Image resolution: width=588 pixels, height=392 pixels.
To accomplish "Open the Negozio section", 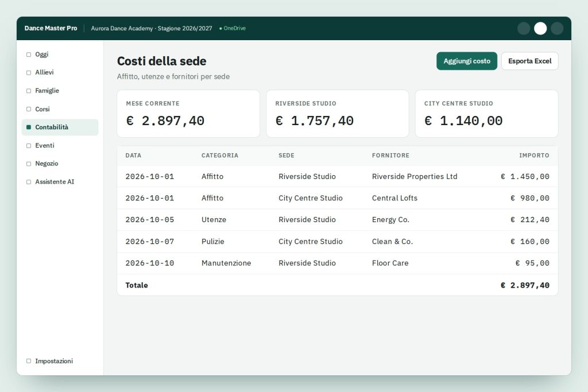I will [x=60, y=164].
